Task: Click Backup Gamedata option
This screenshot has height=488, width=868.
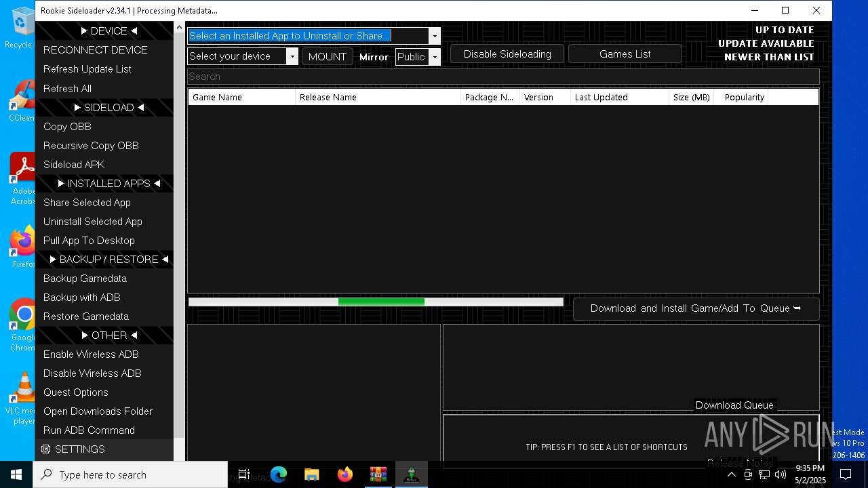Action: pyautogui.click(x=104, y=279)
